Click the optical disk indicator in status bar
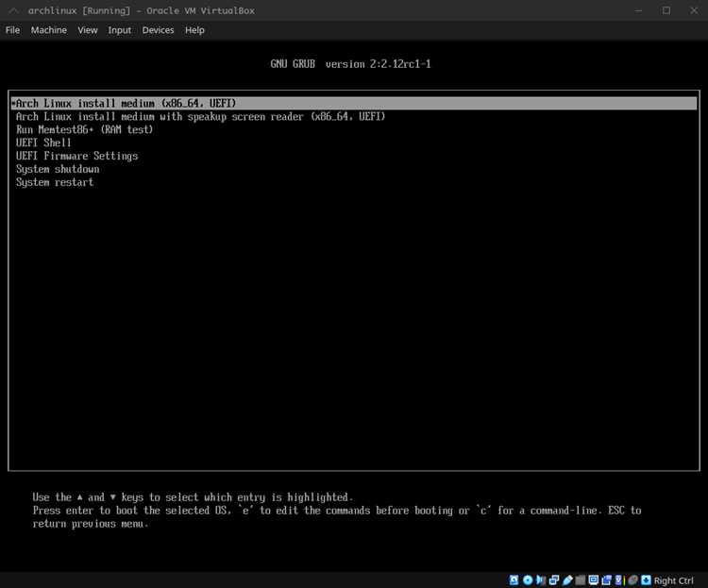Viewport: 708px width, 588px height. pos(528,580)
